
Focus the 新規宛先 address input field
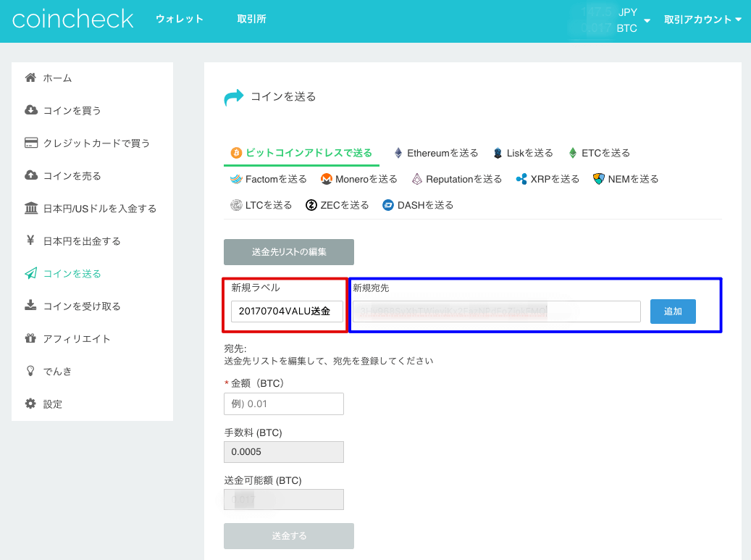497,312
